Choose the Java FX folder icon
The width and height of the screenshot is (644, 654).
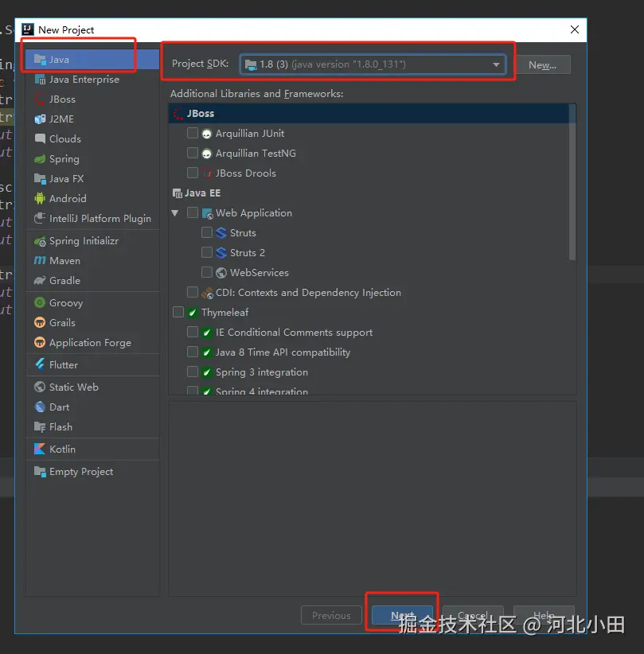pos(40,179)
